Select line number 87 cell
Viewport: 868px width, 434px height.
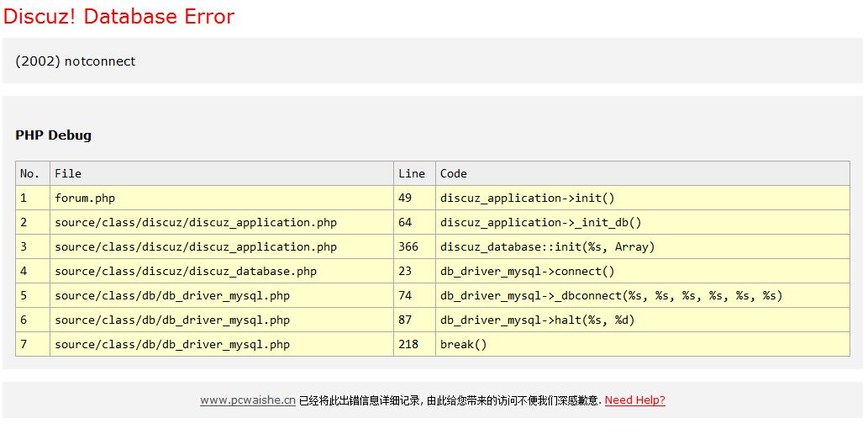pos(405,320)
